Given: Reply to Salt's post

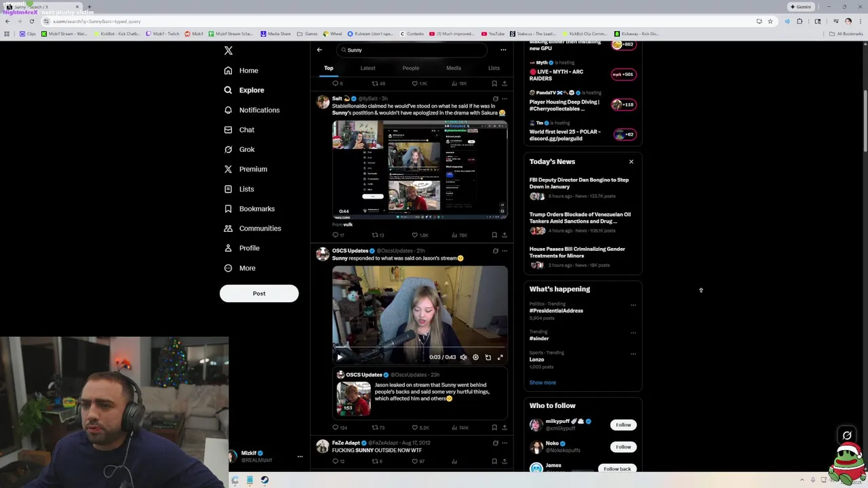Looking at the screenshot, I should [338, 235].
